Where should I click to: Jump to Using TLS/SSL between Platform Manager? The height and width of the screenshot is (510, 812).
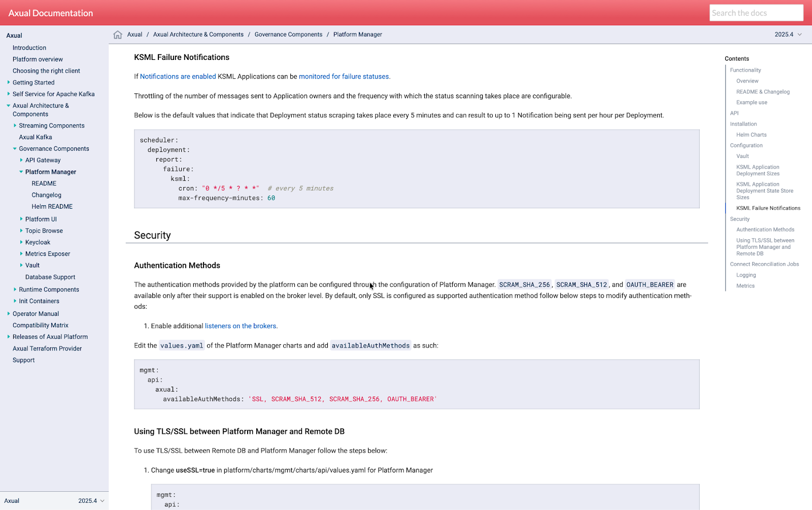(x=765, y=247)
